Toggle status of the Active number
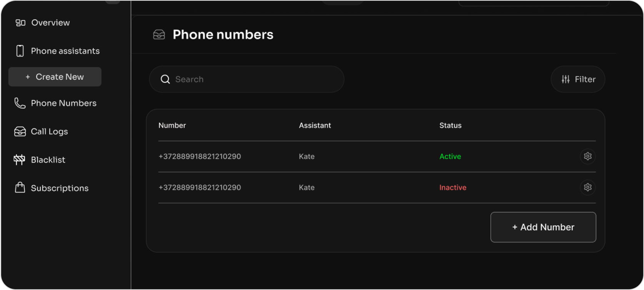 pyautogui.click(x=450, y=156)
